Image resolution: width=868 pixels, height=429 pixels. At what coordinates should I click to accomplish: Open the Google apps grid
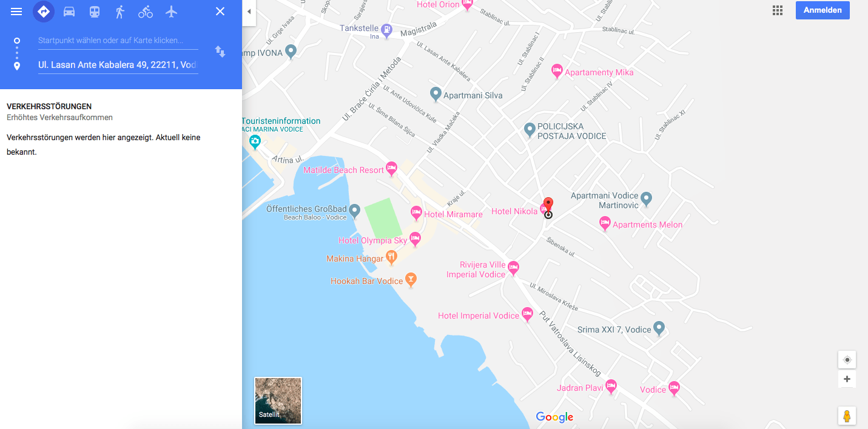pyautogui.click(x=778, y=10)
